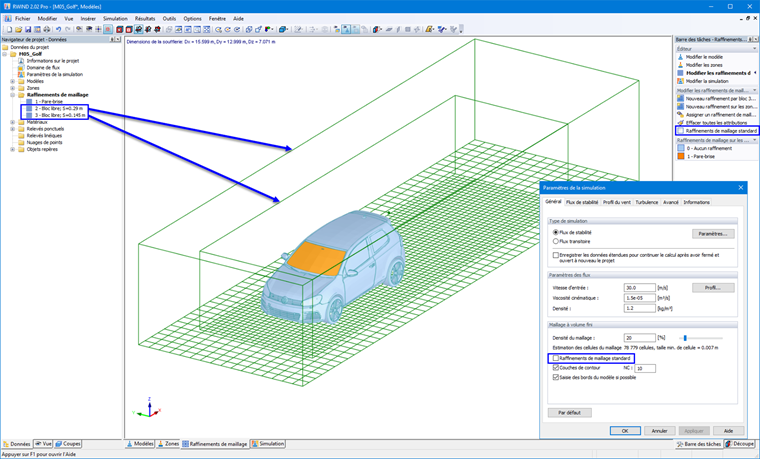Click the Print toolbar icon

click(x=47, y=30)
